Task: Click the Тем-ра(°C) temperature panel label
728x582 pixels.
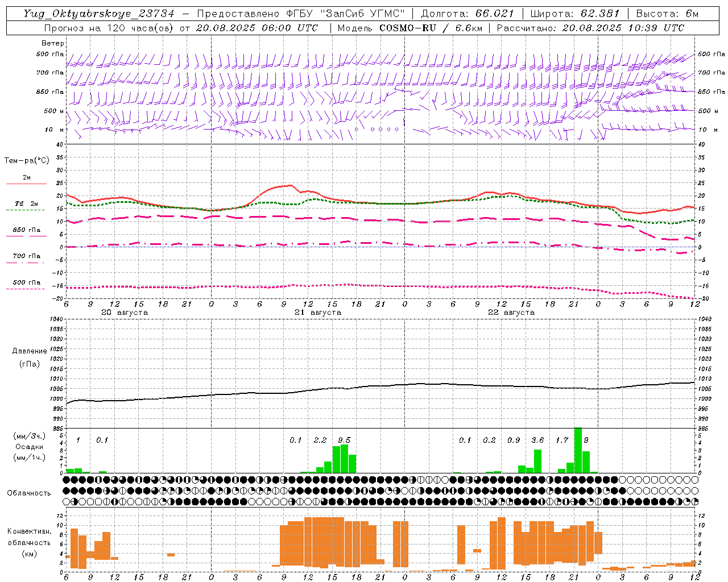Action: (x=27, y=161)
